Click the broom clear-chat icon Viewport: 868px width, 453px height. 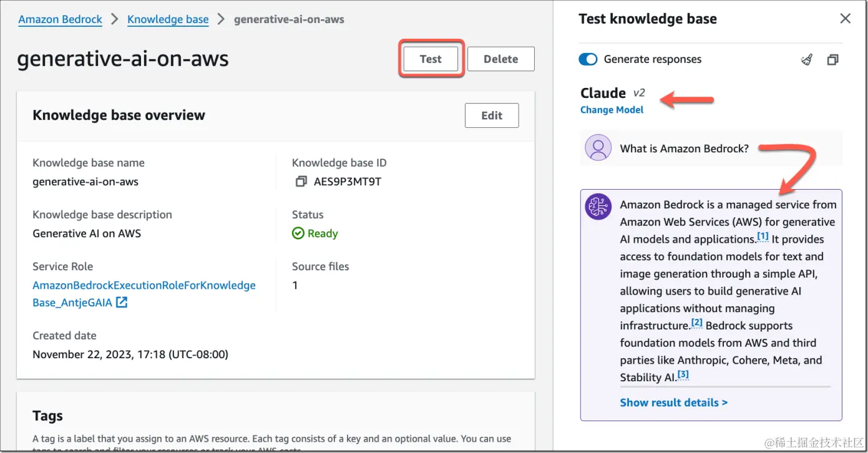click(x=807, y=60)
